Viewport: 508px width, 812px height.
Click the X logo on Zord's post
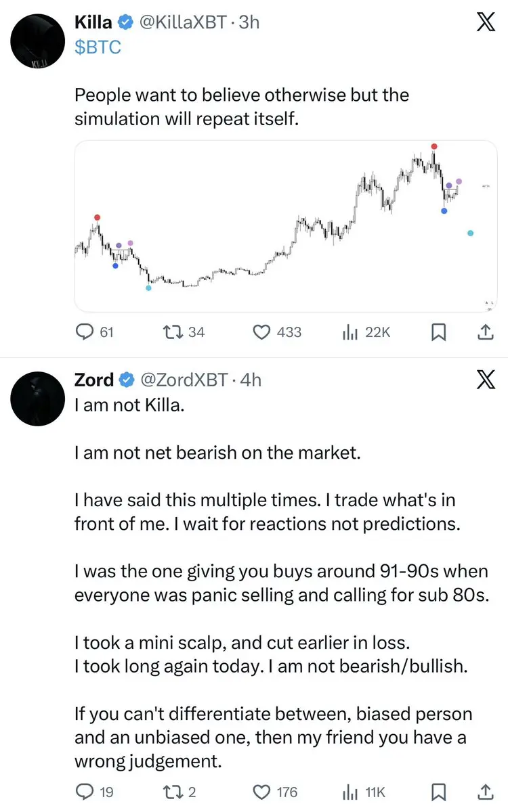point(485,381)
